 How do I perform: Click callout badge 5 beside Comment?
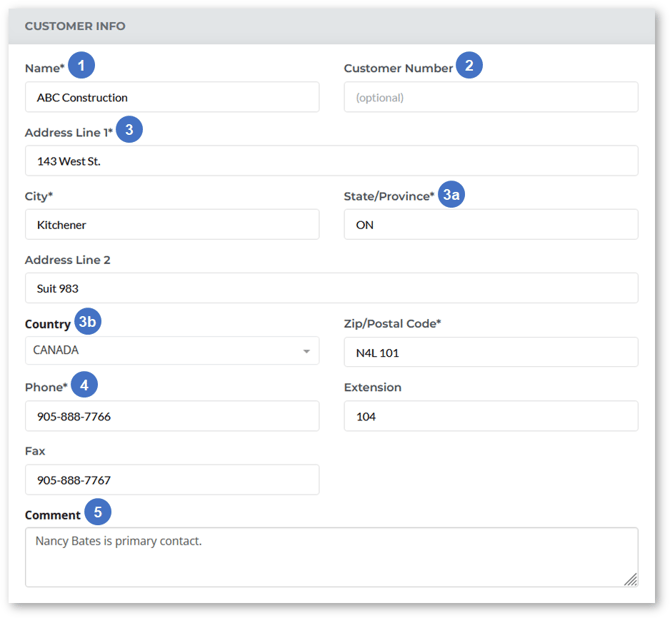click(97, 512)
